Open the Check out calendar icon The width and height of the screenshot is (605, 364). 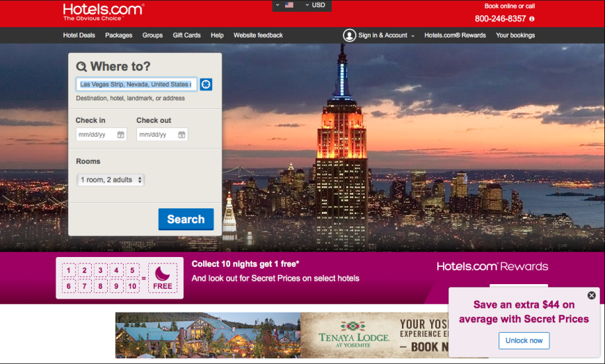(181, 135)
